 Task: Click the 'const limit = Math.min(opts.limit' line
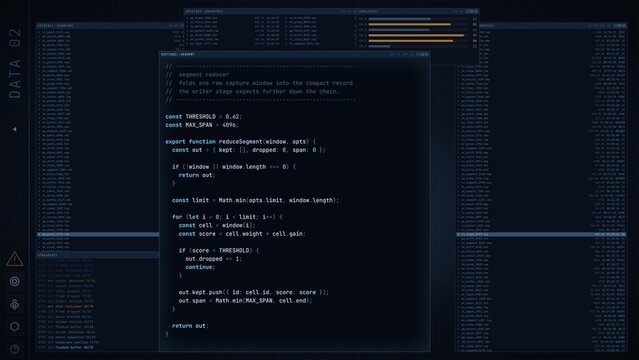pos(255,200)
